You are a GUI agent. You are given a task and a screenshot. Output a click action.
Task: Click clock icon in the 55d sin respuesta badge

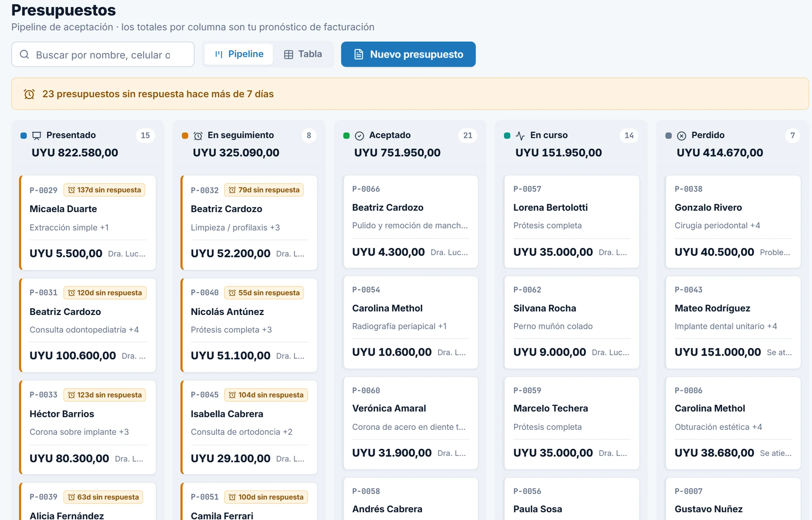[x=232, y=293]
